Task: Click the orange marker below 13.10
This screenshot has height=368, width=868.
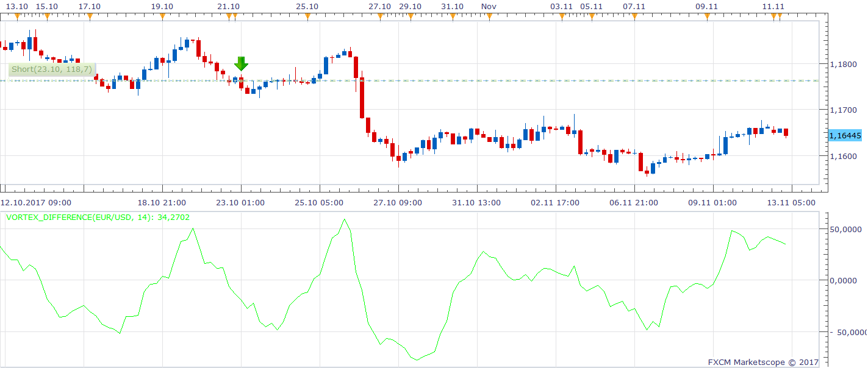Action: (x=17, y=16)
